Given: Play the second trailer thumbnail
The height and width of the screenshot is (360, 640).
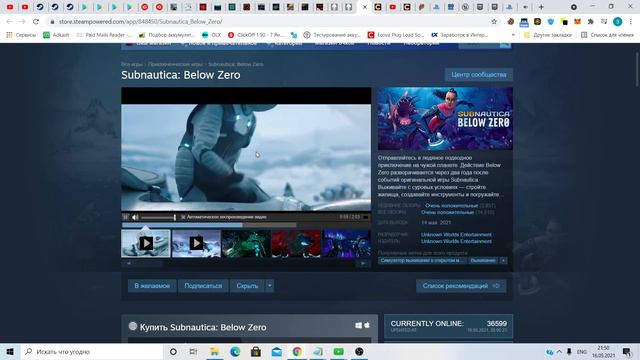Looking at the screenshot, I should (x=196, y=243).
